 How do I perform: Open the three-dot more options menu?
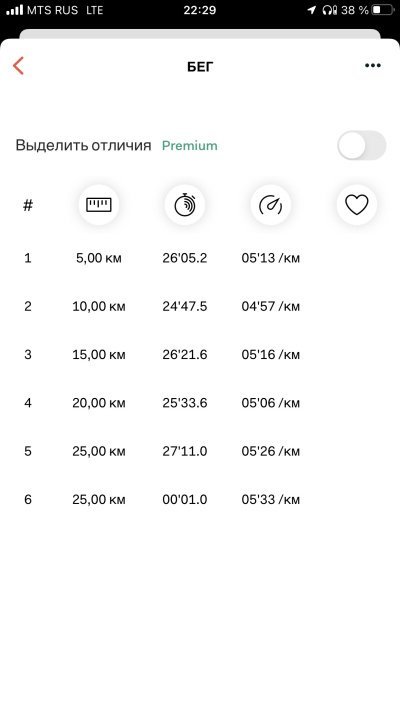click(x=373, y=66)
